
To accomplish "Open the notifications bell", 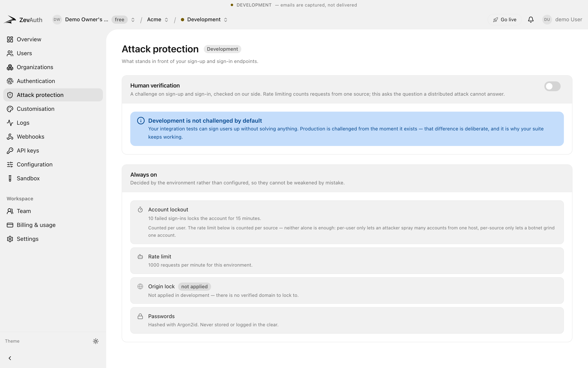I will coord(531,20).
